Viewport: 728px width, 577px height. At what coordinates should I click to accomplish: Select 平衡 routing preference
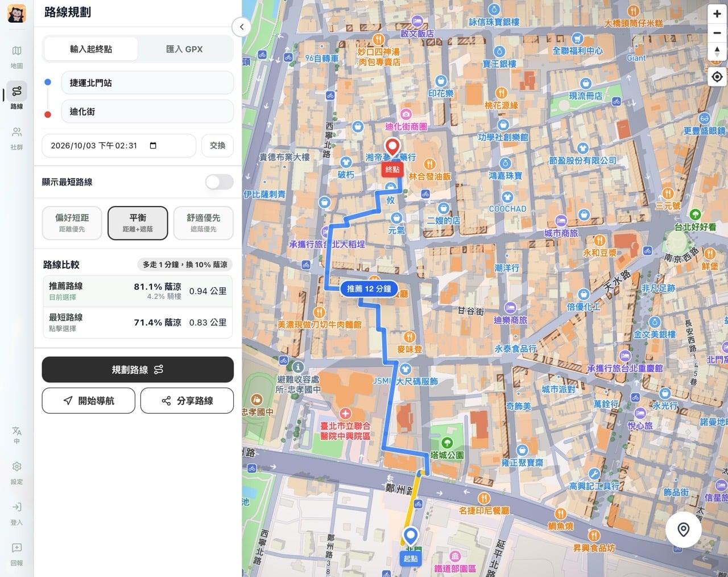tap(138, 223)
